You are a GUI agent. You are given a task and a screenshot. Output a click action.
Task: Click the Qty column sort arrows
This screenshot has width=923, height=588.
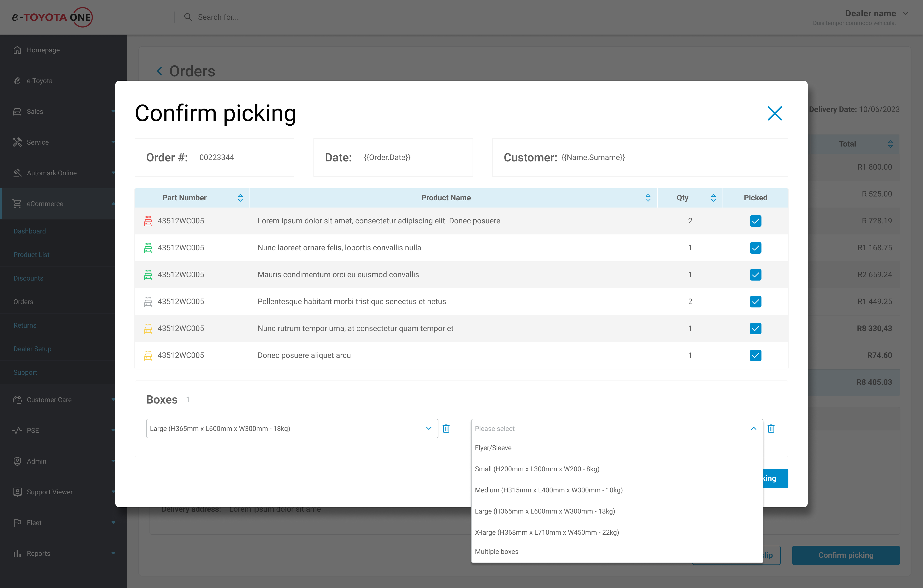point(713,198)
